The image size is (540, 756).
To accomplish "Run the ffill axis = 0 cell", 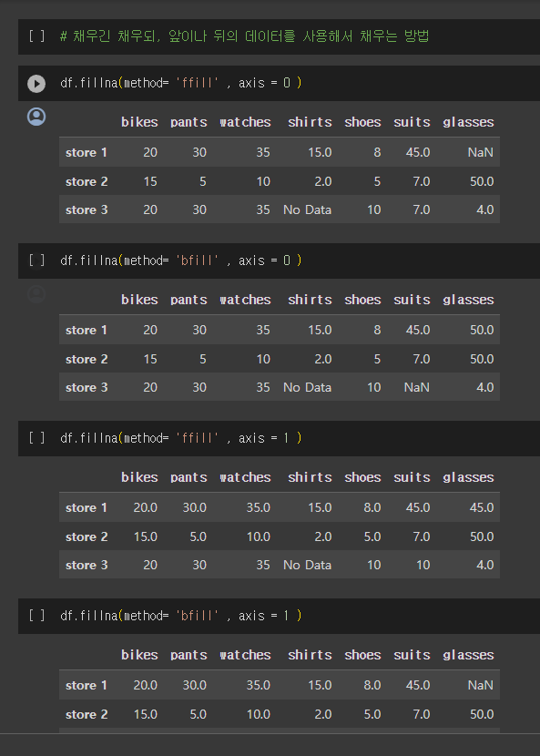I will pos(36,84).
